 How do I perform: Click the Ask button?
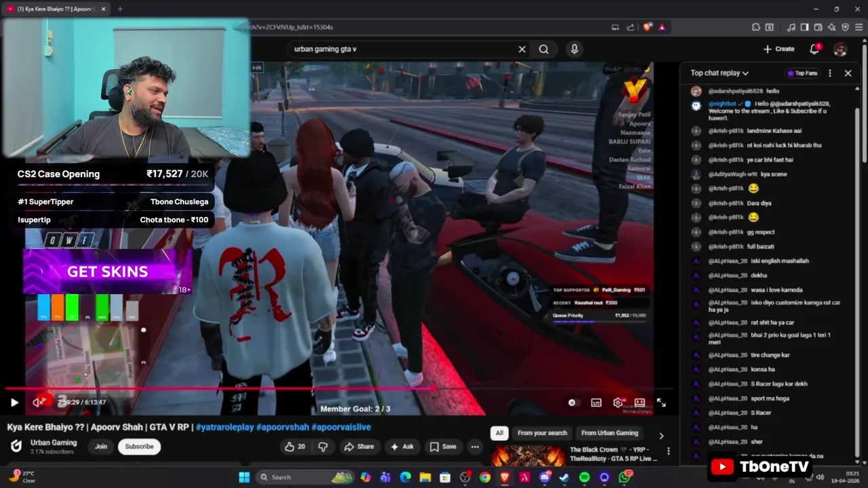401,447
